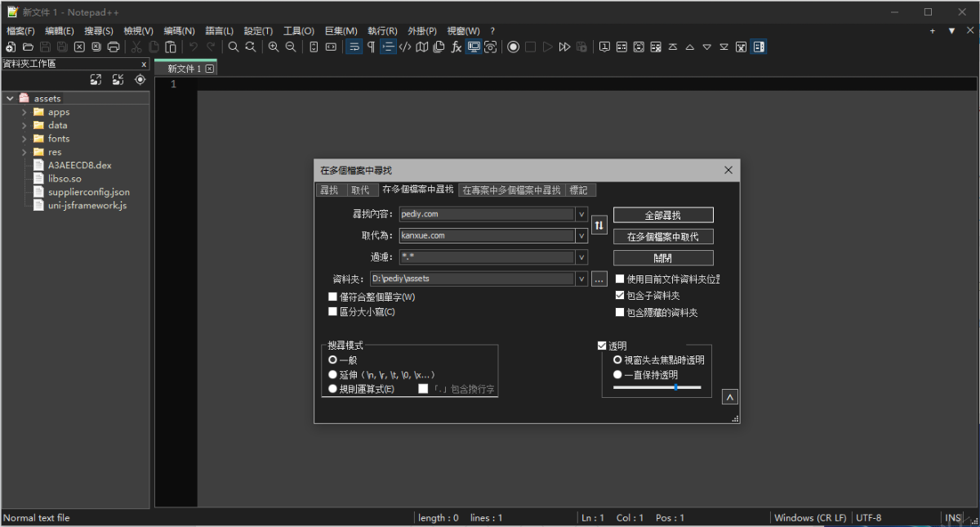Click the Open file toolbar icon
Image resolution: width=980 pixels, height=527 pixels.
28,47
